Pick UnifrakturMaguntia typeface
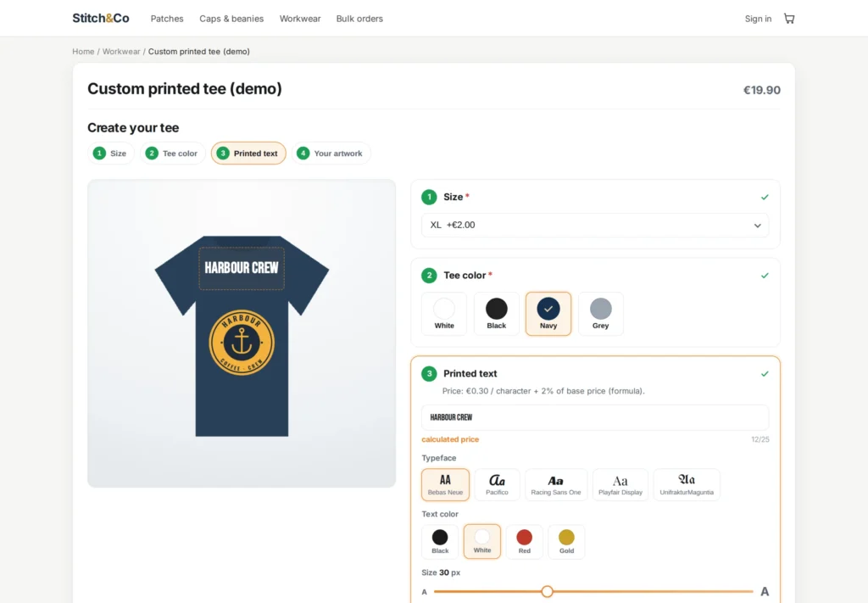The image size is (868, 603). 687,484
